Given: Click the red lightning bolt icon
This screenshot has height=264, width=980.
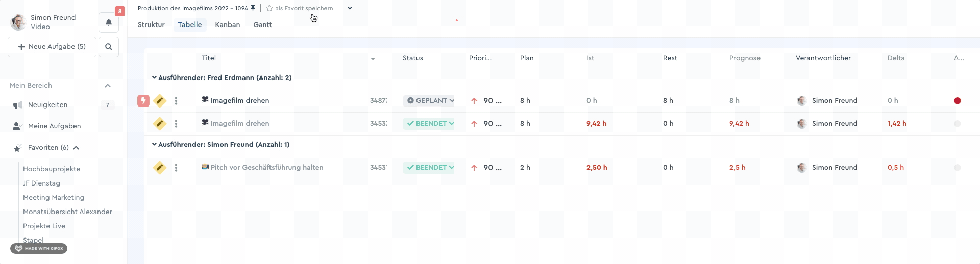Looking at the screenshot, I should pyautogui.click(x=143, y=101).
